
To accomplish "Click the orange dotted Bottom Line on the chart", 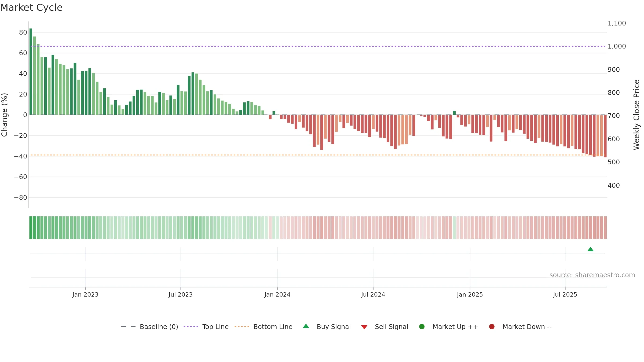I will click(318, 155).
